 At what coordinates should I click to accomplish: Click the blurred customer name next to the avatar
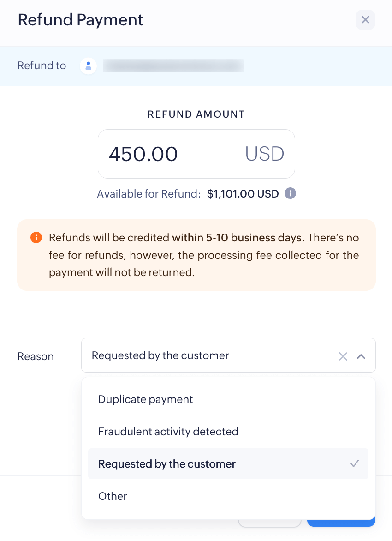click(x=174, y=66)
